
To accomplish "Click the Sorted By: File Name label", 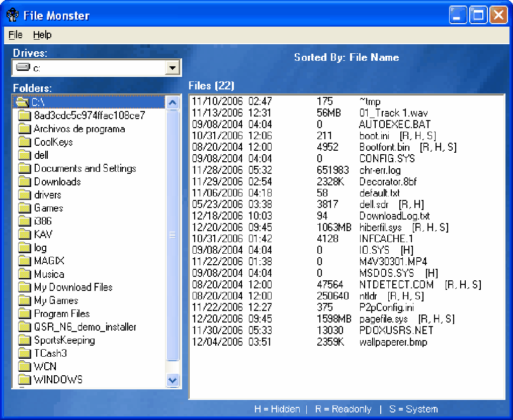I will [x=347, y=58].
